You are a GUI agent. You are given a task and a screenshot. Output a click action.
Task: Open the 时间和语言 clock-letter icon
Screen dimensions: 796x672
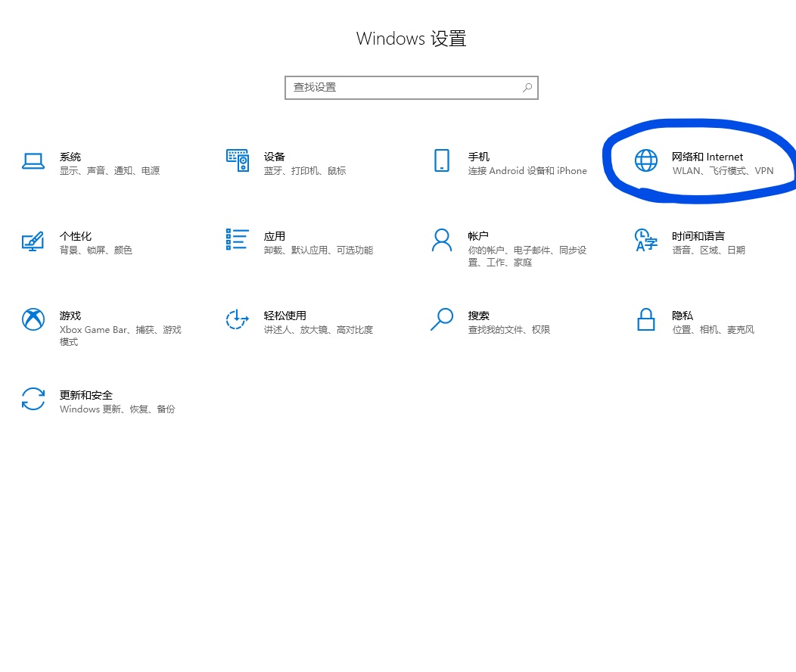645,240
